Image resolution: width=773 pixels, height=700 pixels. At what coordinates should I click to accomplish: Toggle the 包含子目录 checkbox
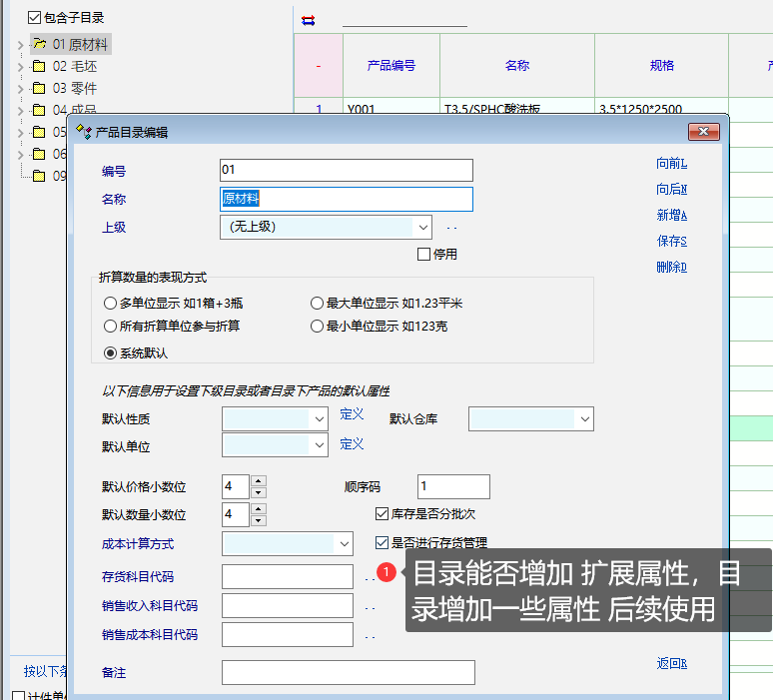[x=35, y=17]
